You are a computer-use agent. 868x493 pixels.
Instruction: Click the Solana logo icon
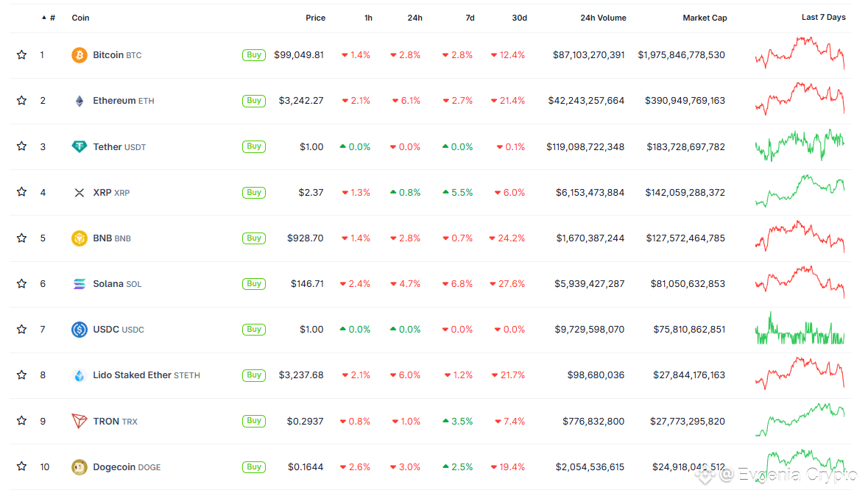point(80,284)
